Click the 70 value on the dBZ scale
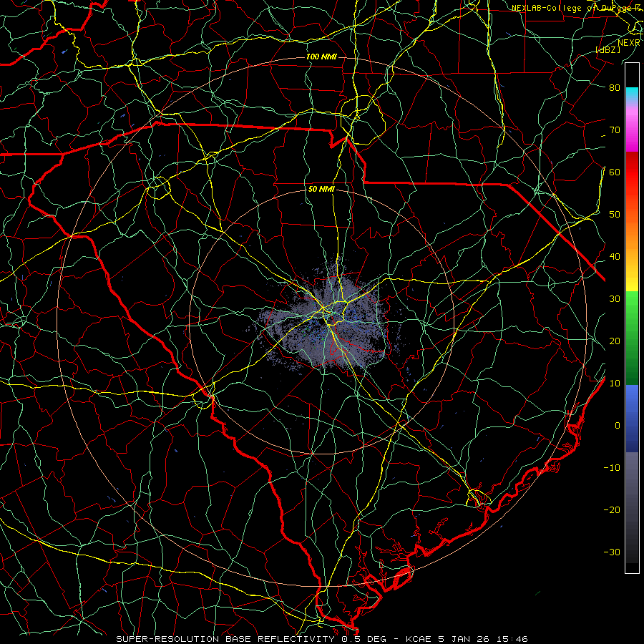 click(x=615, y=130)
